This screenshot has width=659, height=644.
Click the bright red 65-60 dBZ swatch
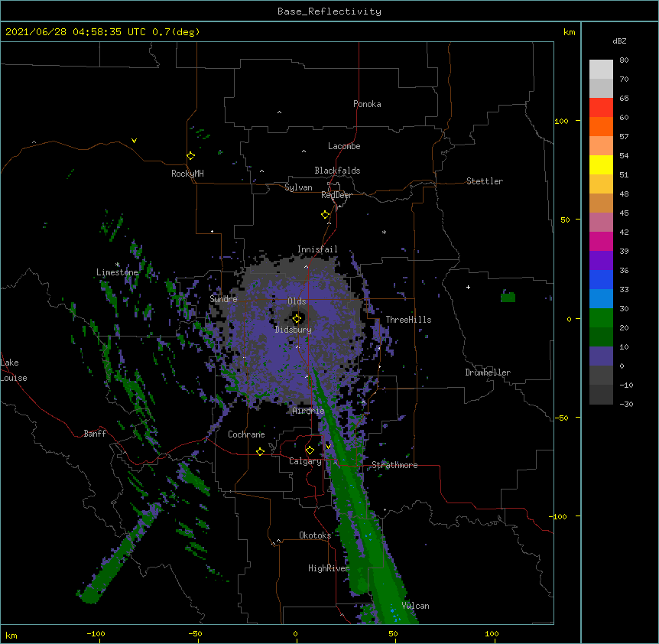click(x=601, y=108)
